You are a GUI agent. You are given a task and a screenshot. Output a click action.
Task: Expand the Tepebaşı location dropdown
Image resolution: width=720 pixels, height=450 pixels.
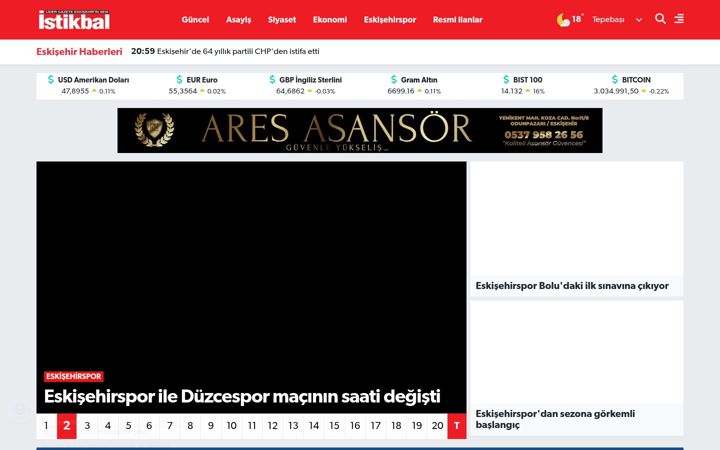pos(617,20)
